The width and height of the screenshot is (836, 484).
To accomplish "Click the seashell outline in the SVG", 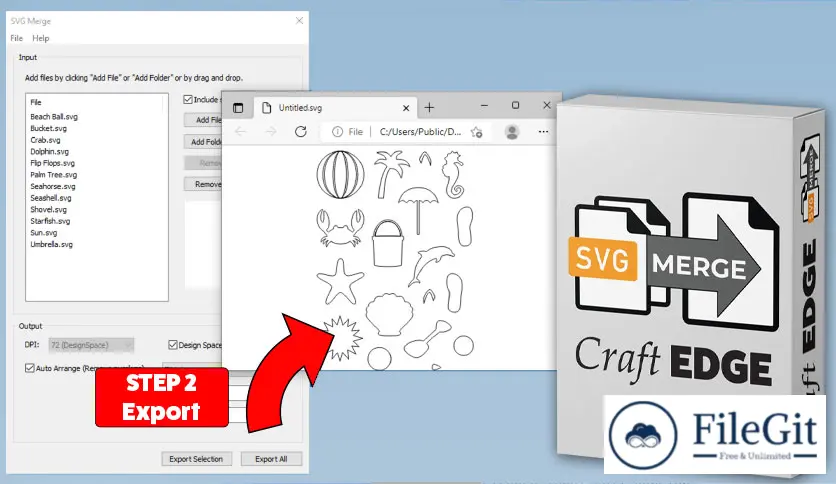I will pyautogui.click(x=389, y=314).
